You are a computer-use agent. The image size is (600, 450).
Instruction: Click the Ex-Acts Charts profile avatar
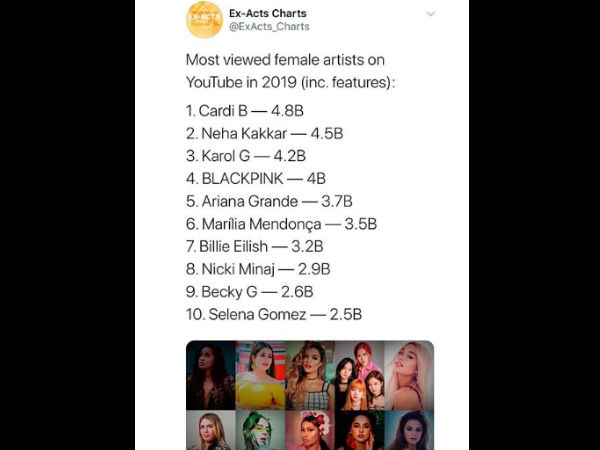205,20
